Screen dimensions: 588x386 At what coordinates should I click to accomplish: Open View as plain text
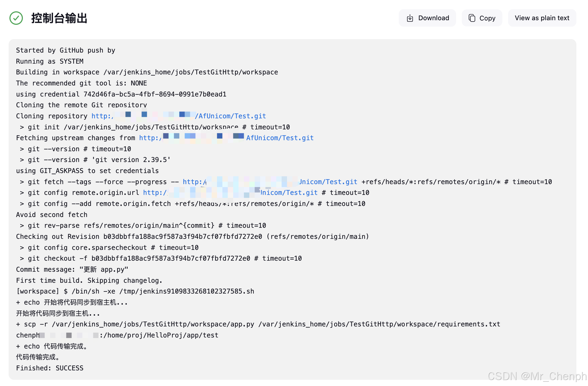pyautogui.click(x=542, y=18)
